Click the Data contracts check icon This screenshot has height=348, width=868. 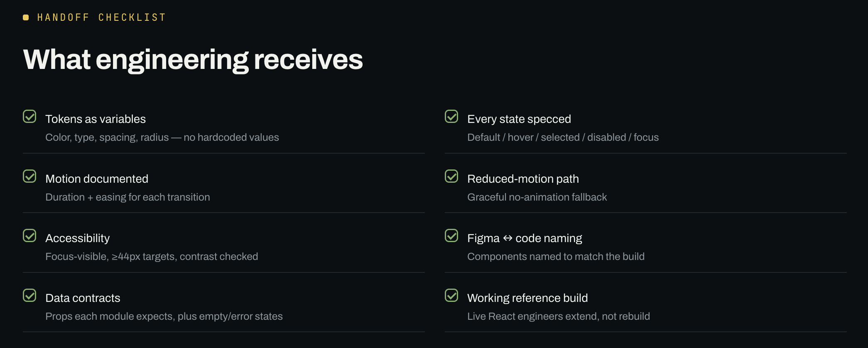tap(29, 295)
